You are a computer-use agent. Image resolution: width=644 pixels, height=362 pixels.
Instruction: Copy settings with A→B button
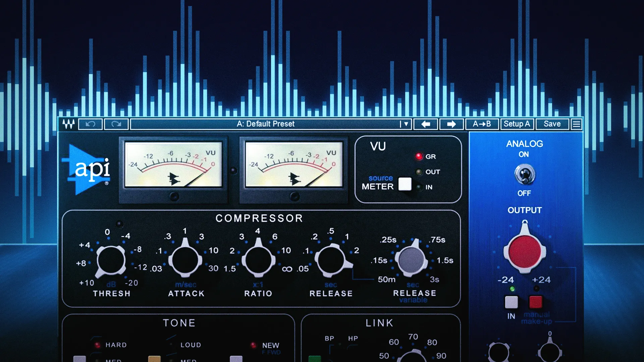click(482, 124)
